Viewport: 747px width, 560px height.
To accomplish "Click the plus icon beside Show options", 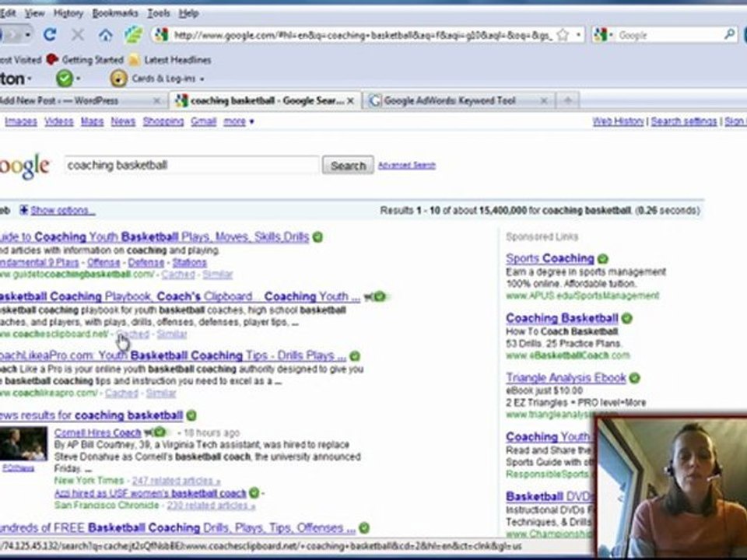I will (x=23, y=210).
